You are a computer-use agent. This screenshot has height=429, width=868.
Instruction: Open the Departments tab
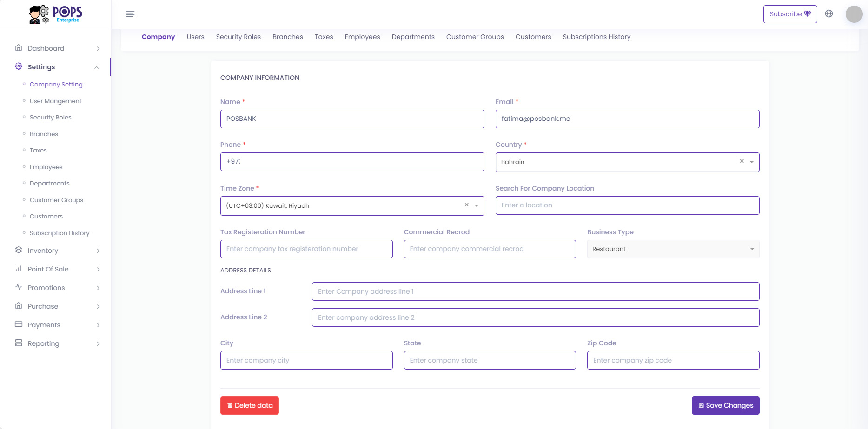[x=413, y=37]
